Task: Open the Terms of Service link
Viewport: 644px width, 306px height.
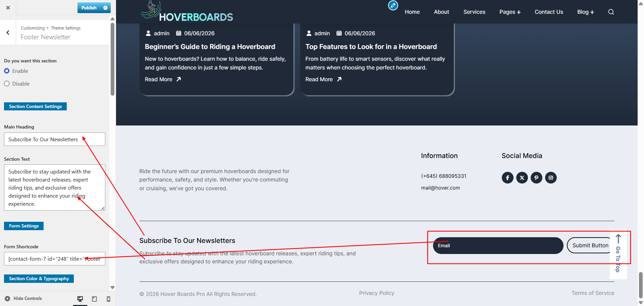Action: pos(593,293)
